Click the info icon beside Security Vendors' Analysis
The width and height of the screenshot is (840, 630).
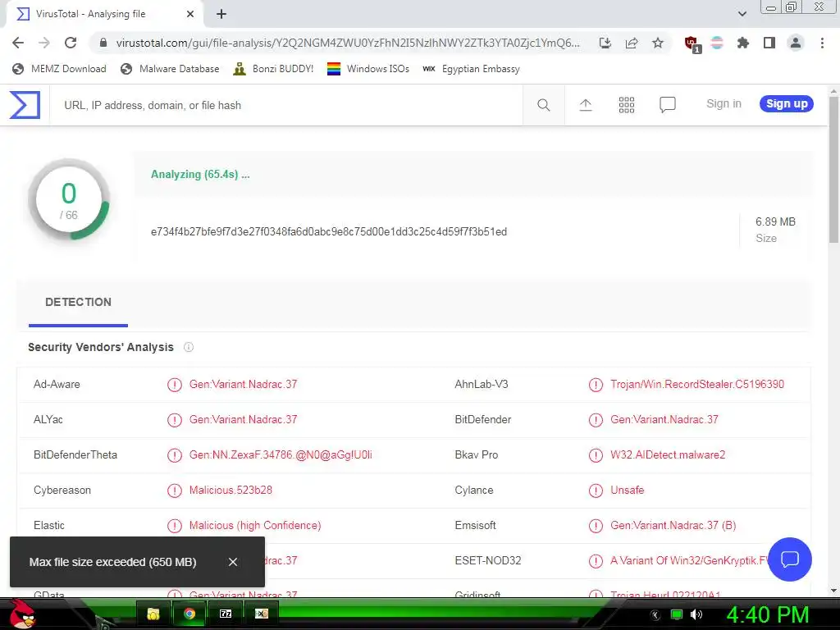(189, 347)
